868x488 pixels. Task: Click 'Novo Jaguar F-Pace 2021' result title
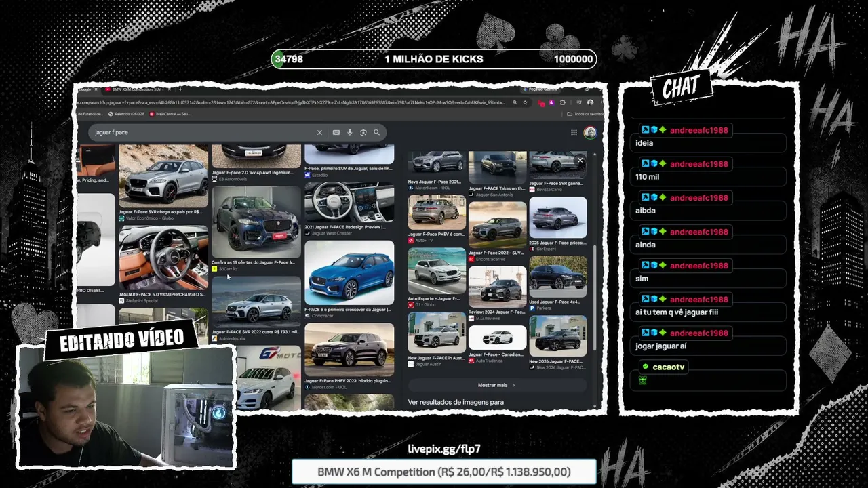pyautogui.click(x=435, y=182)
